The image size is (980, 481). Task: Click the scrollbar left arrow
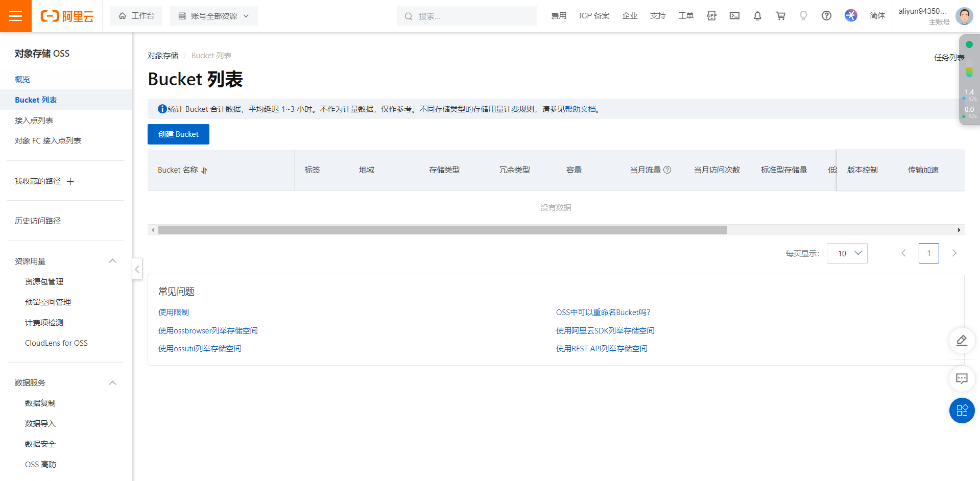click(153, 230)
